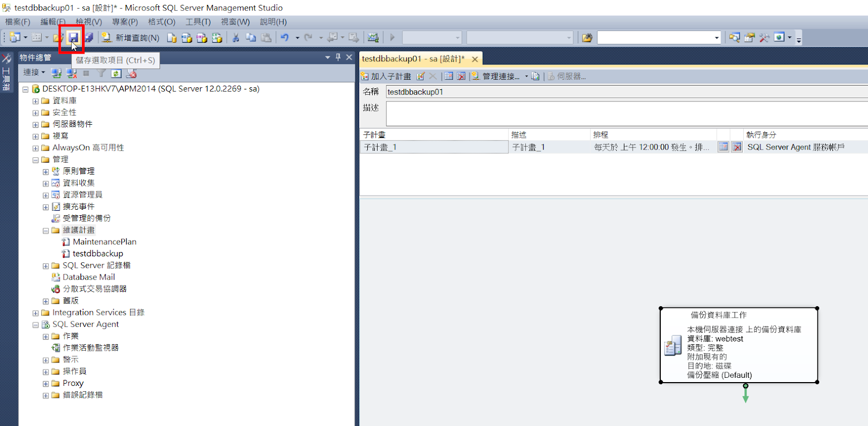Select 作業活動監視器 tree item
This screenshot has width=868, height=426.
pos(91,348)
